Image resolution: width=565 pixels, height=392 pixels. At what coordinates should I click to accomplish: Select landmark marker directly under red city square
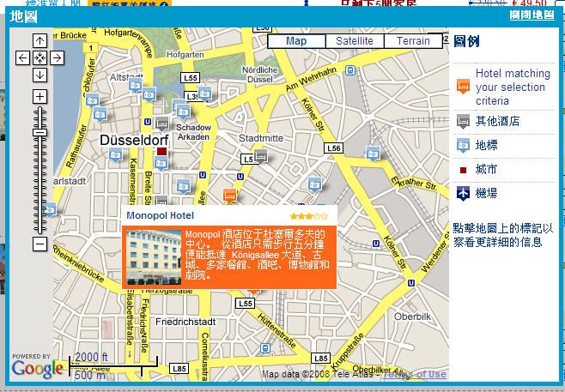tap(161, 164)
